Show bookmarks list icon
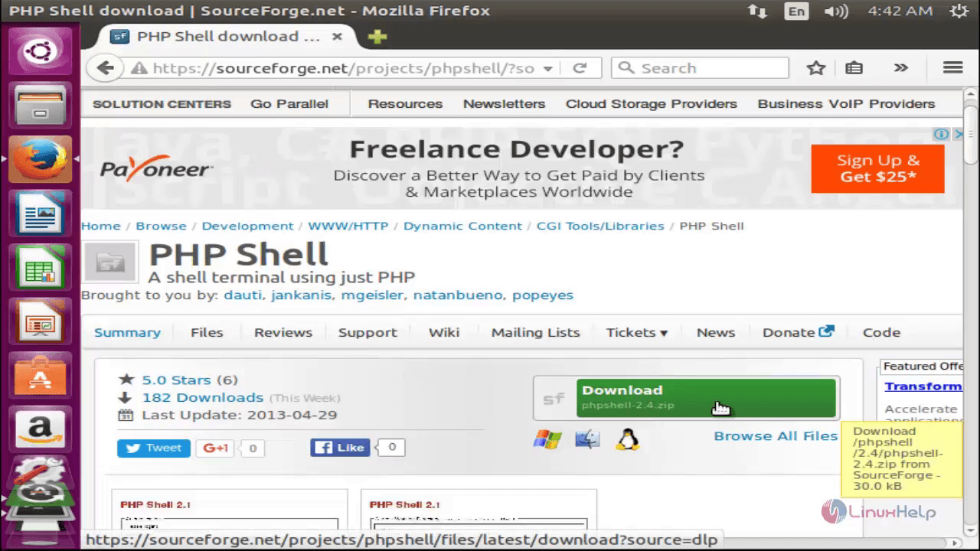 tap(854, 68)
